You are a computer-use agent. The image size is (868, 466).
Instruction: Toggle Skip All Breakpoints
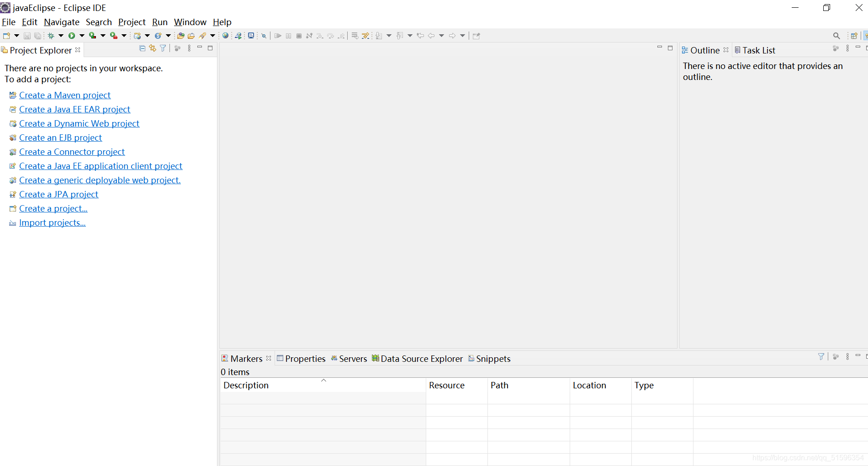264,36
